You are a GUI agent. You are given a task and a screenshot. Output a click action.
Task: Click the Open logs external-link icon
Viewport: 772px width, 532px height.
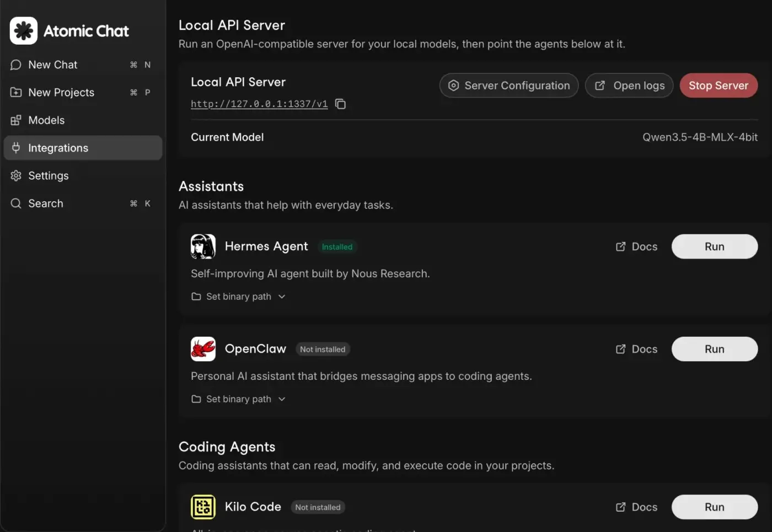pyautogui.click(x=600, y=85)
